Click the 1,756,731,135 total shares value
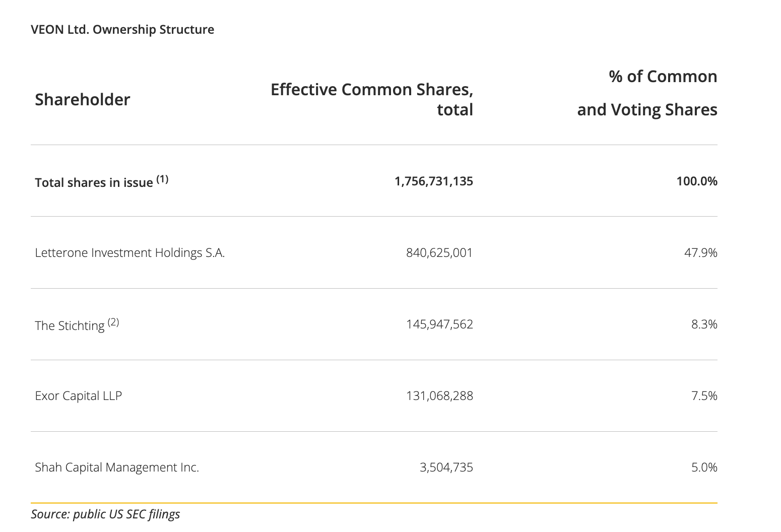The image size is (781, 532). [x=433, y=181]
